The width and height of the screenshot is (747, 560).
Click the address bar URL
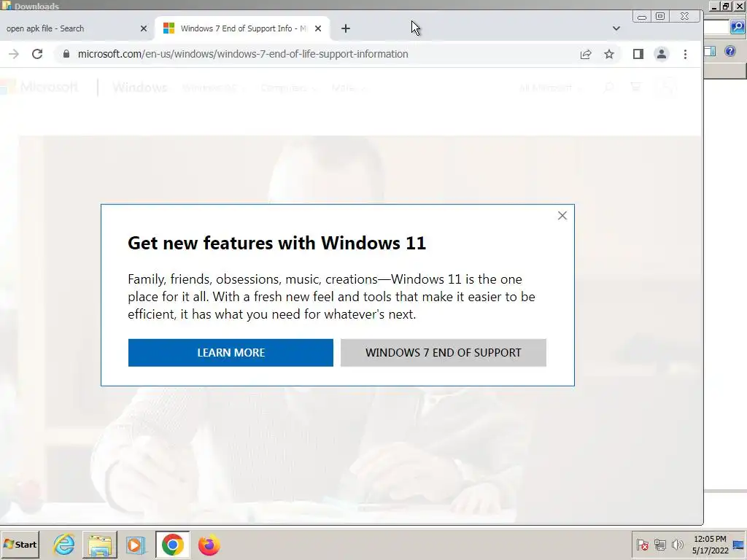tap(243, 54)
